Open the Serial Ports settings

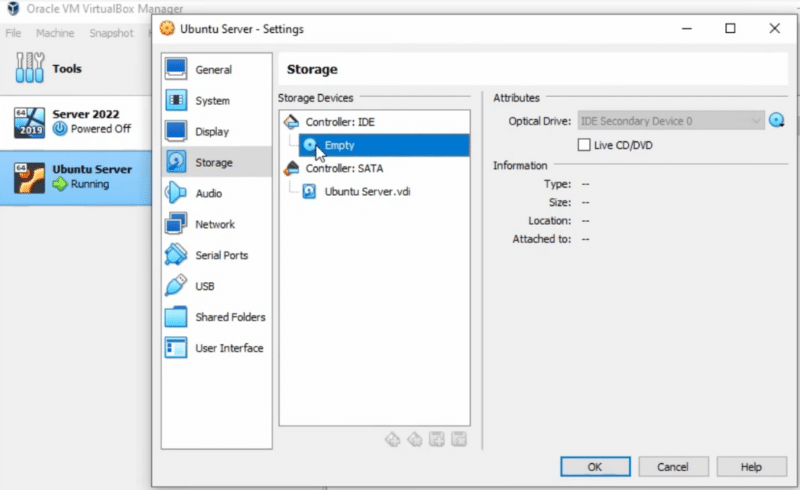221,256
